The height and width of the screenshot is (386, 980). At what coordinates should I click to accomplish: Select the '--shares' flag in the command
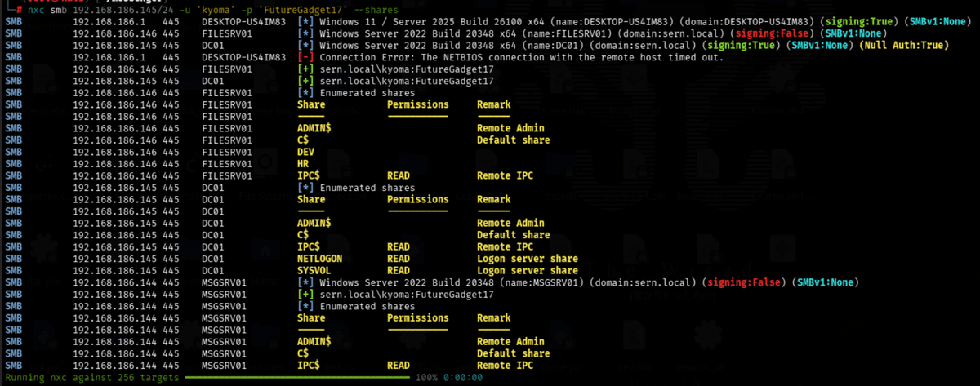click(376, 8)
